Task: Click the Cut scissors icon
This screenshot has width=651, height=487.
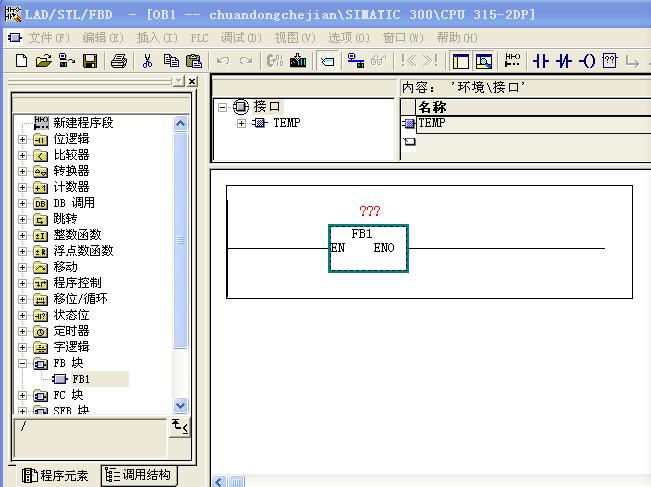Action: click(147, 61)
